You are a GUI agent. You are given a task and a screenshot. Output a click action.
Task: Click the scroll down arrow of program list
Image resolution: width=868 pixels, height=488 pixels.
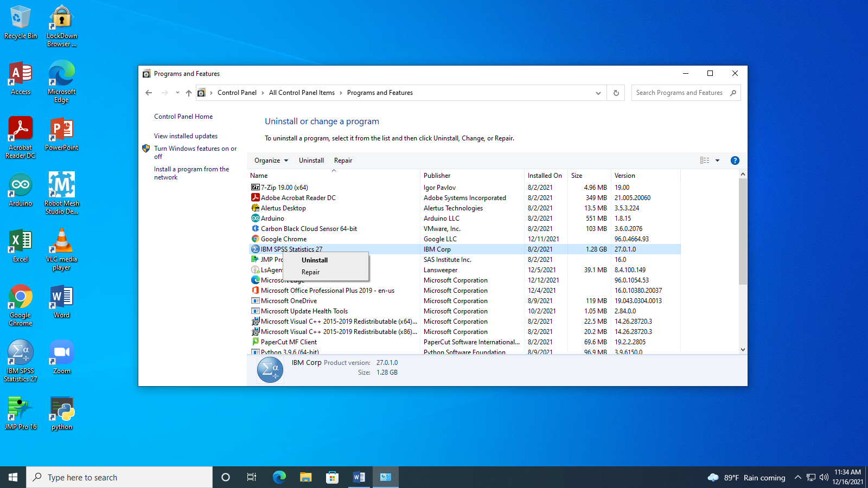(x=743, y=350)
